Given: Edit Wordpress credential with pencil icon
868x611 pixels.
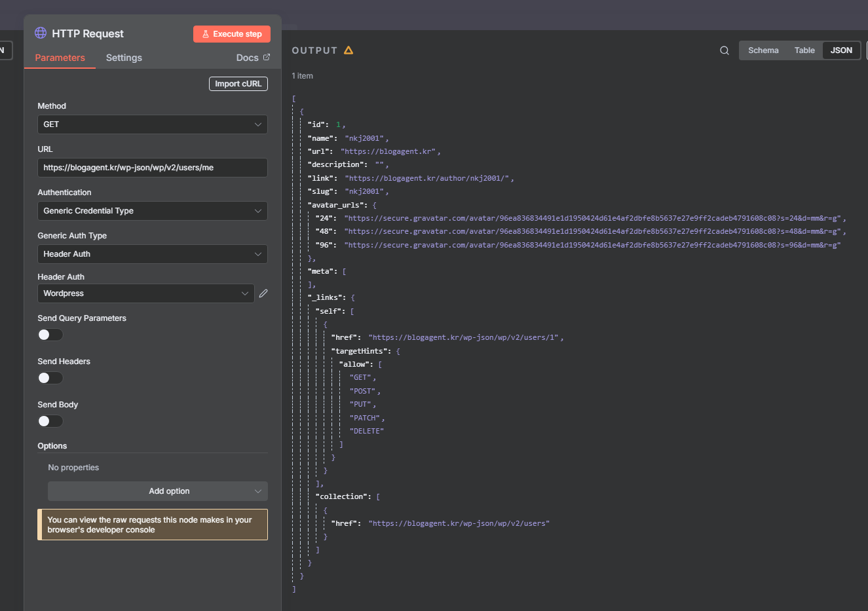Looking at the screenshot, I should click(263, 293).
